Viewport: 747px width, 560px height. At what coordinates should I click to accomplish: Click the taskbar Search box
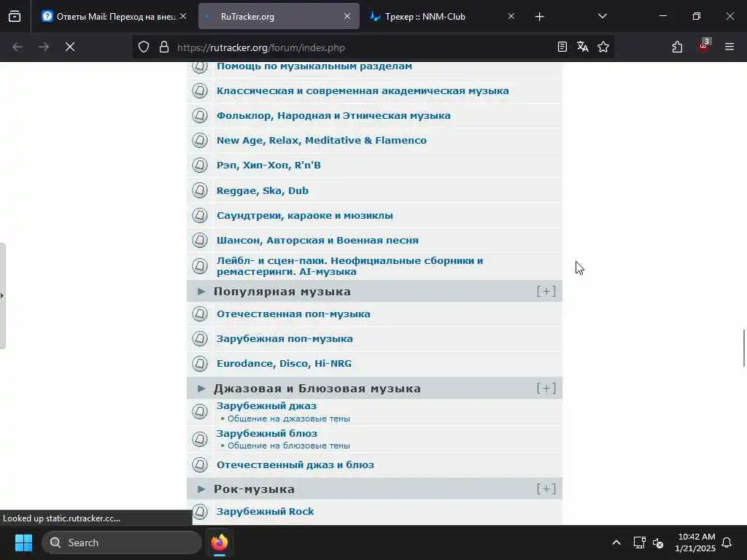[x=122, y=542]
